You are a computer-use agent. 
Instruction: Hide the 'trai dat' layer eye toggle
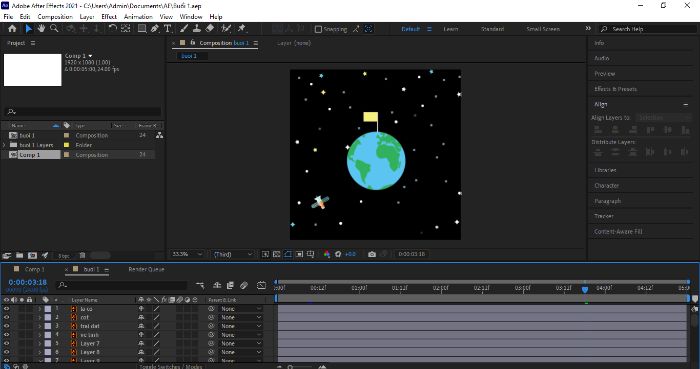point(6,326)
